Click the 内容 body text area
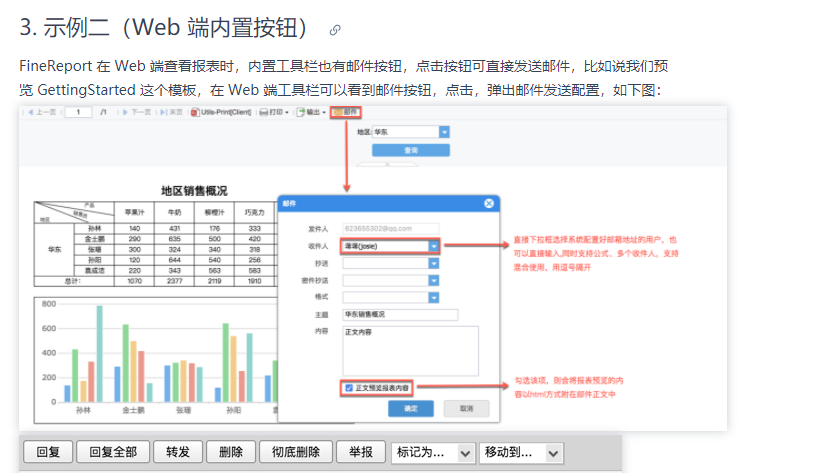 point(410,351)
